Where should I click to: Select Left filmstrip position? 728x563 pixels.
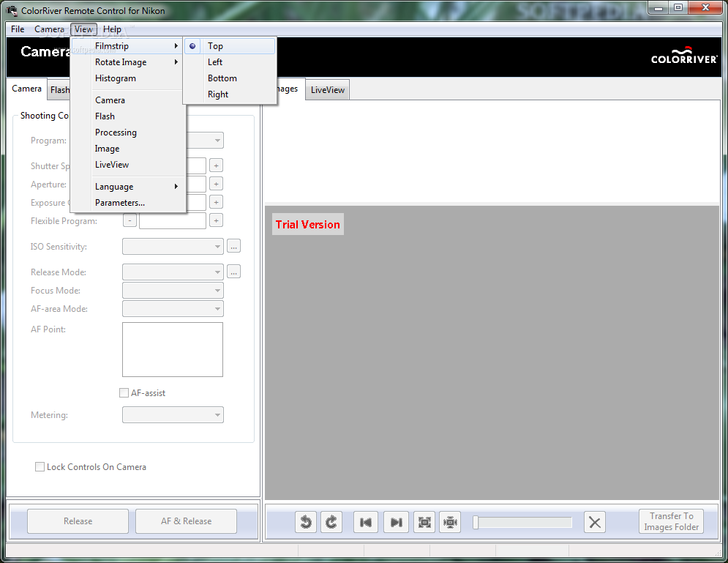pos(230,62)
